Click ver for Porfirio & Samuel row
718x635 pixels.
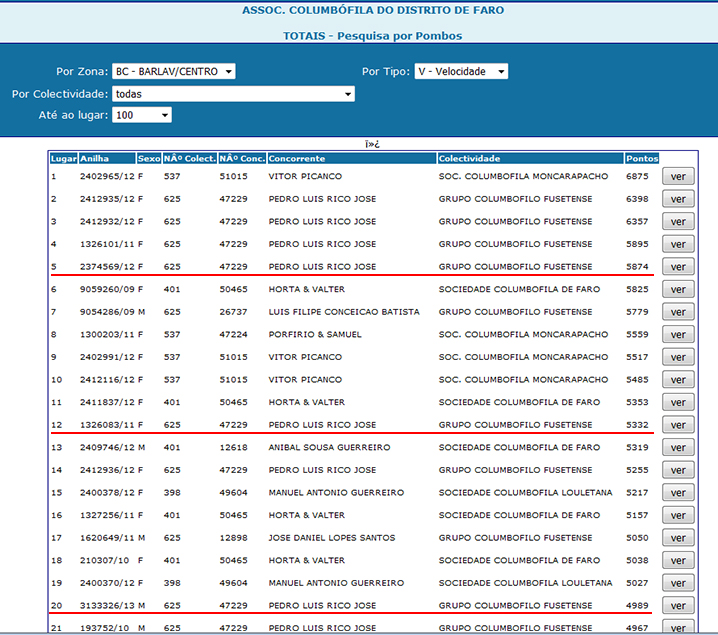[677, 335]
